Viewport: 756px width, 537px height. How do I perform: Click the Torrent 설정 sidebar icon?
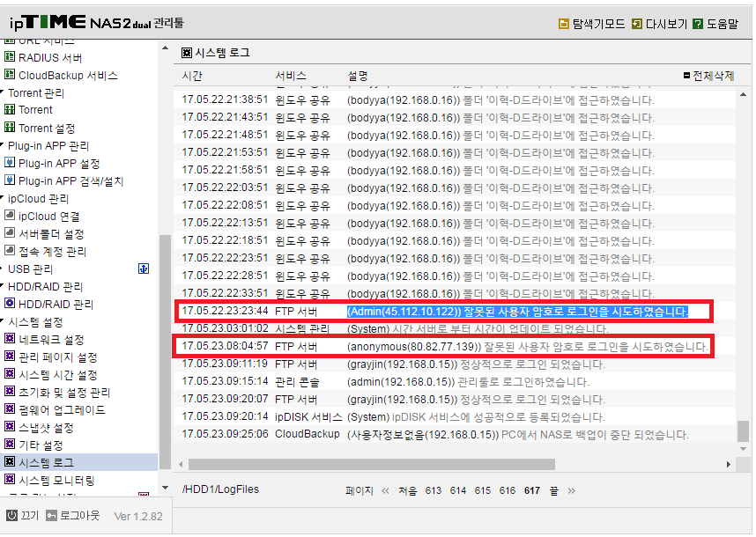9,127
